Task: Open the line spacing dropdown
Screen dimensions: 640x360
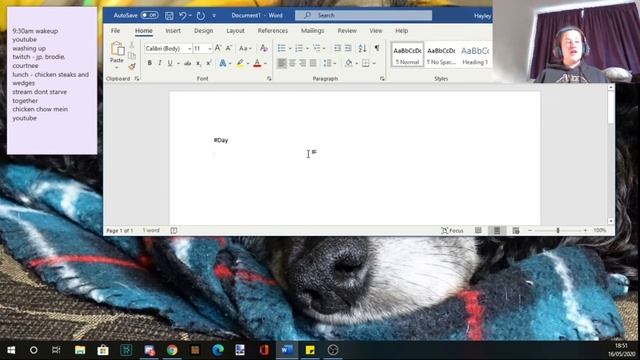Action: [329, 63]
